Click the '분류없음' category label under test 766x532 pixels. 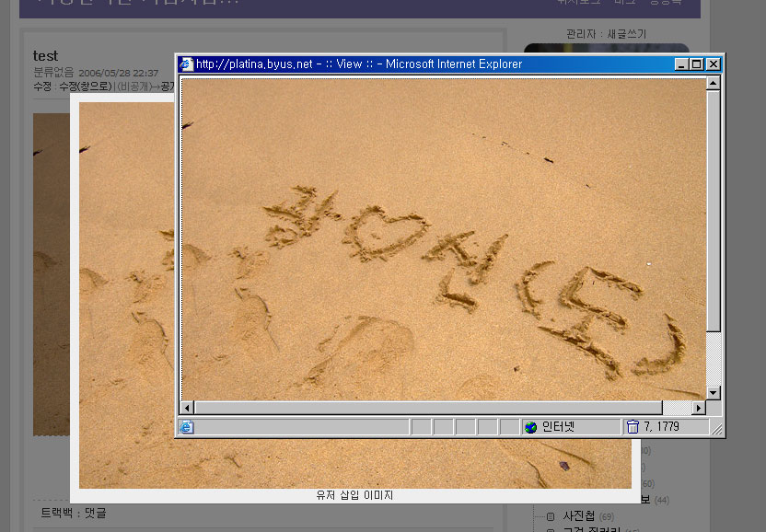tap(53, 73)
